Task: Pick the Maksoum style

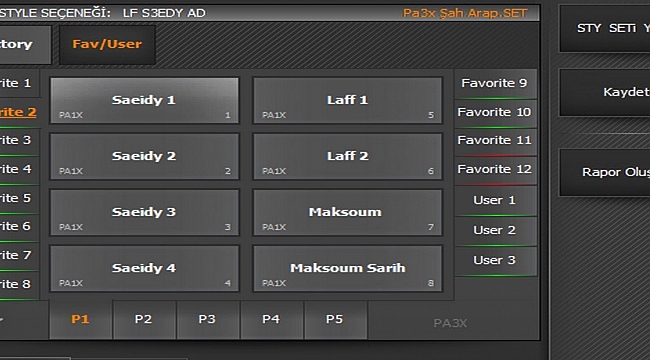Action: click(347, 212)
